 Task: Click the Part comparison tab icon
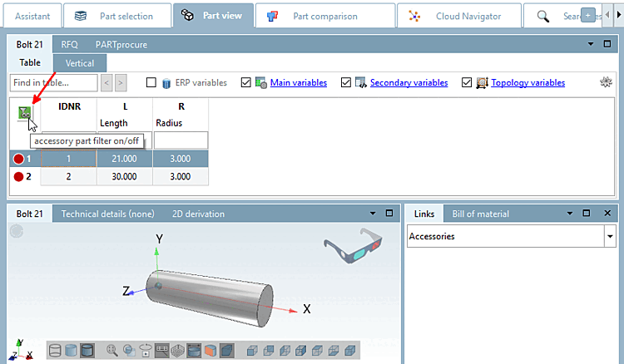pos(272,16)
